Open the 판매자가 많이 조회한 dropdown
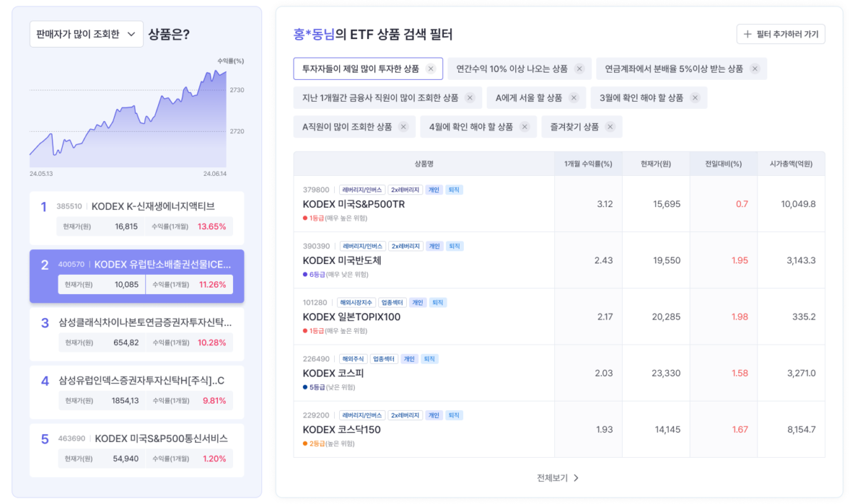 coord(86,34)
